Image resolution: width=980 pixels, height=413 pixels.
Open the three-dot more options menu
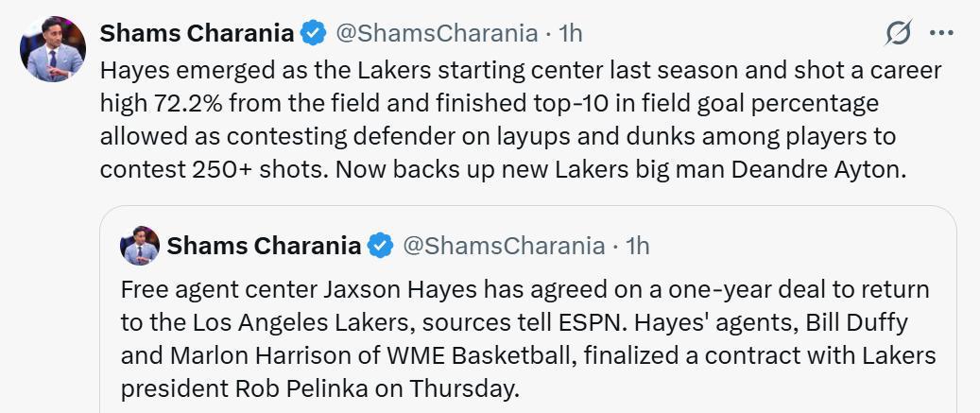(941, 33)
